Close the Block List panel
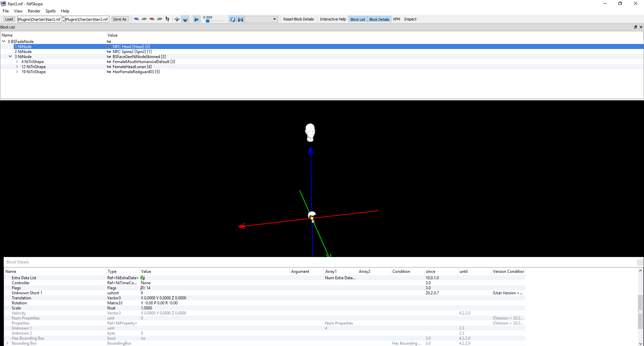This screenshot has height=346, width=644. tap(641, 27)
